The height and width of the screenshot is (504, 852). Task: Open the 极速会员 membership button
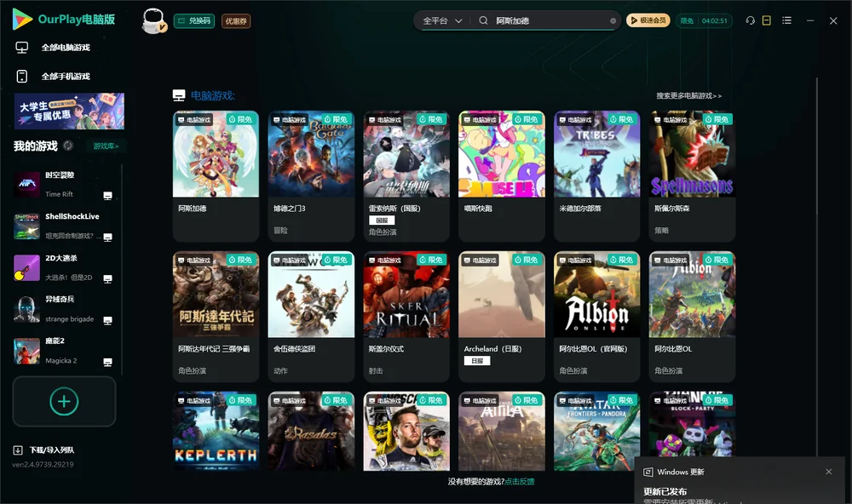[x=648, y=20]
